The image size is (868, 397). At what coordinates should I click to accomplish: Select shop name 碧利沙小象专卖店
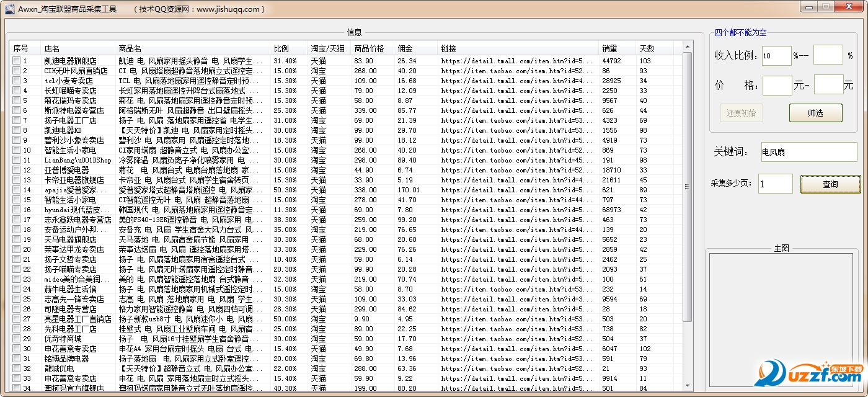74,140
